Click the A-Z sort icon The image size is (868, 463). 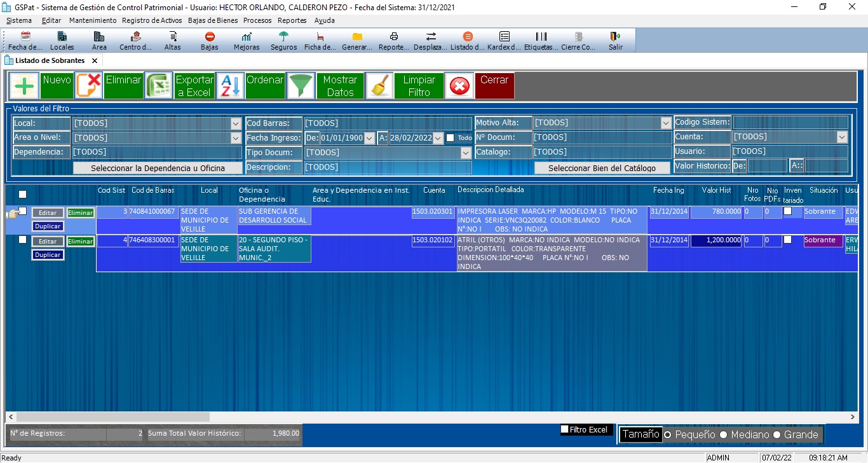click(x=230, y=86)
